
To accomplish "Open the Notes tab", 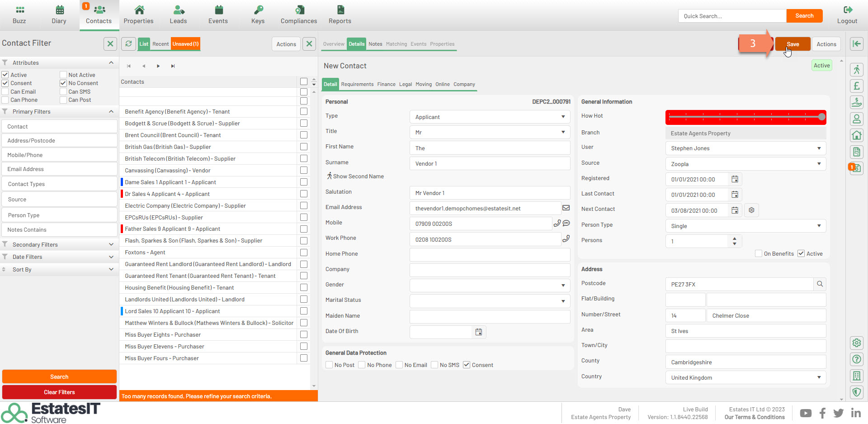I will click(375, 44).
